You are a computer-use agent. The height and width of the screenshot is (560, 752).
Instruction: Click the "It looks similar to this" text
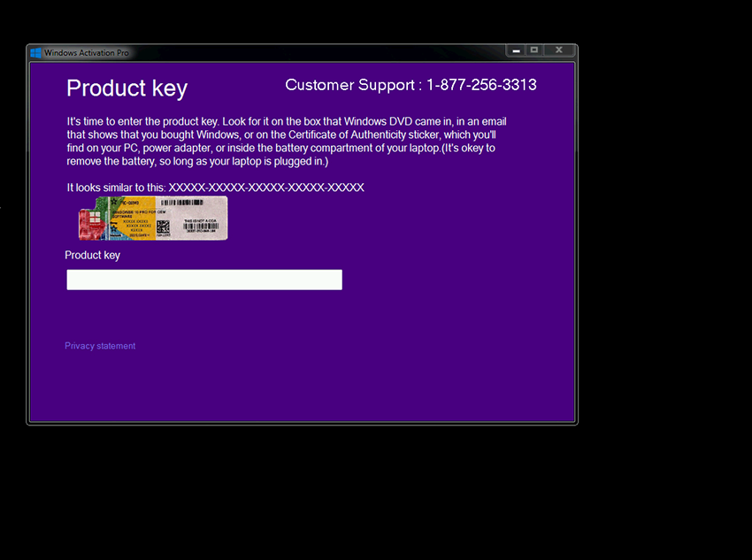[x=116, y=188]
